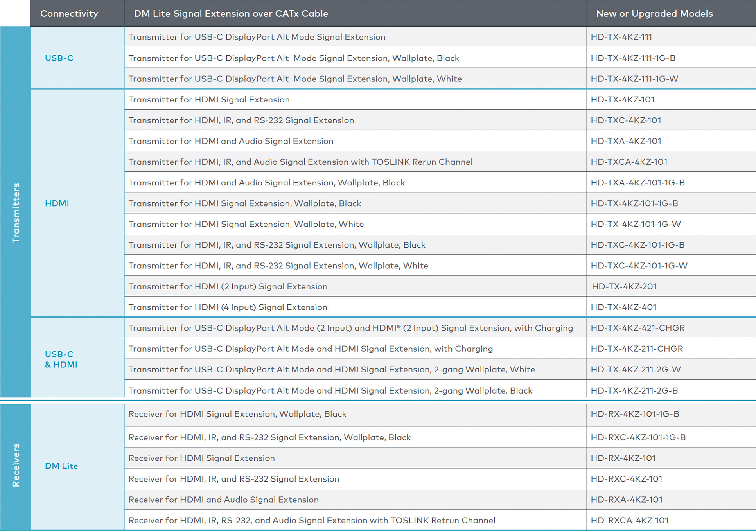The width and height of the screenshot is (756, 532).
Task: Select the HD-RXCA-4KZ-101 model entry
Action: coord(629,521)
